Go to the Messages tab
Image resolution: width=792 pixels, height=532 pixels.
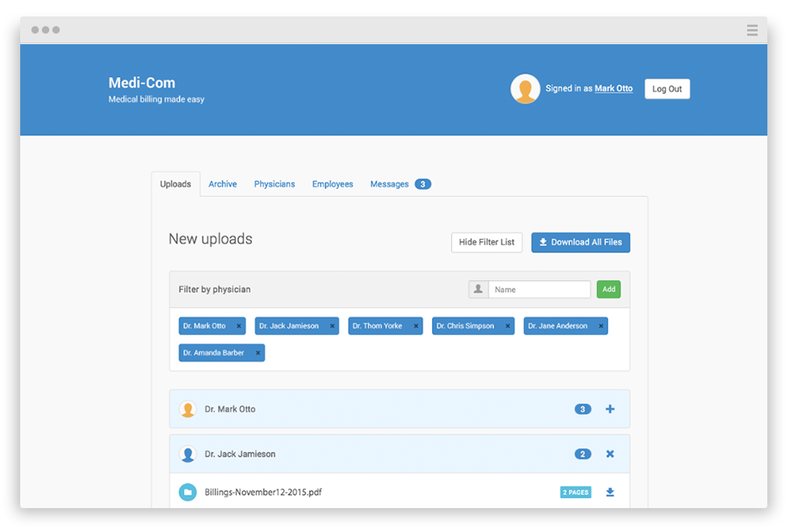pyautogui.click(x=389, y=184)
